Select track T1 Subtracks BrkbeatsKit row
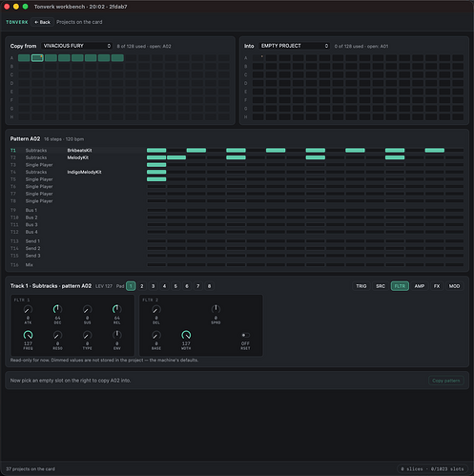Viewport: 474px width, 476px height. (237, 151)
